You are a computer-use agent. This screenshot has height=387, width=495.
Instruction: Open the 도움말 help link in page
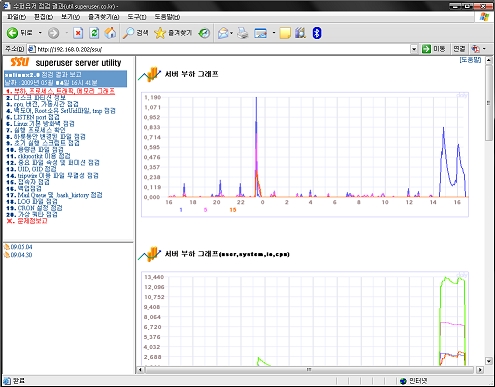point(470,60)
